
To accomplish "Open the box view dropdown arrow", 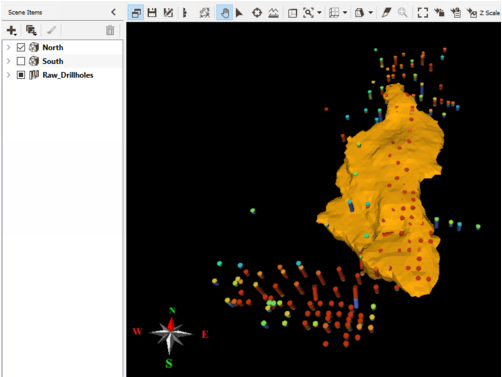I will (370, 13).
